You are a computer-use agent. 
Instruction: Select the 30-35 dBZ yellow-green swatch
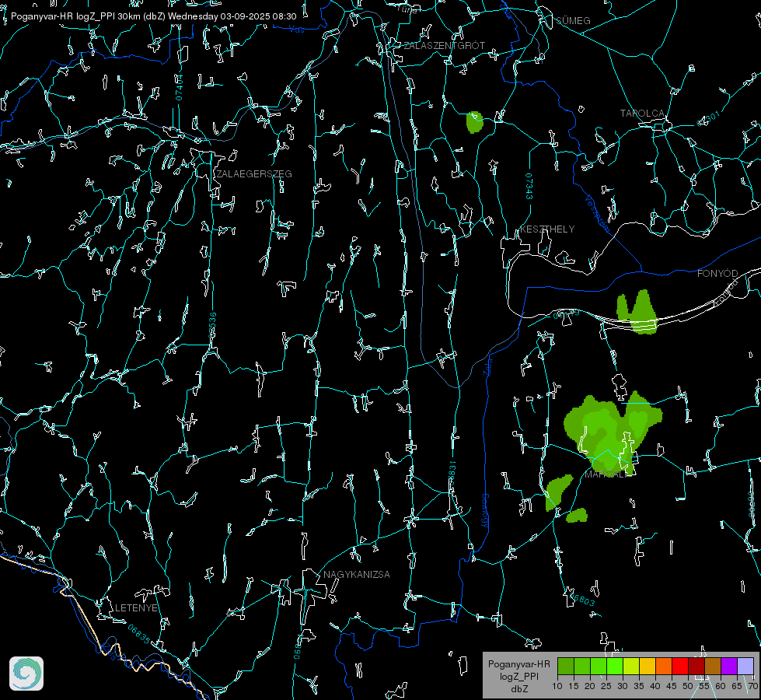coord(631,667)
